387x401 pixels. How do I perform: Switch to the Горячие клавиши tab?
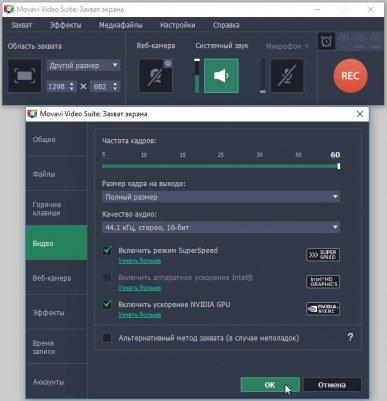point(56,208)
